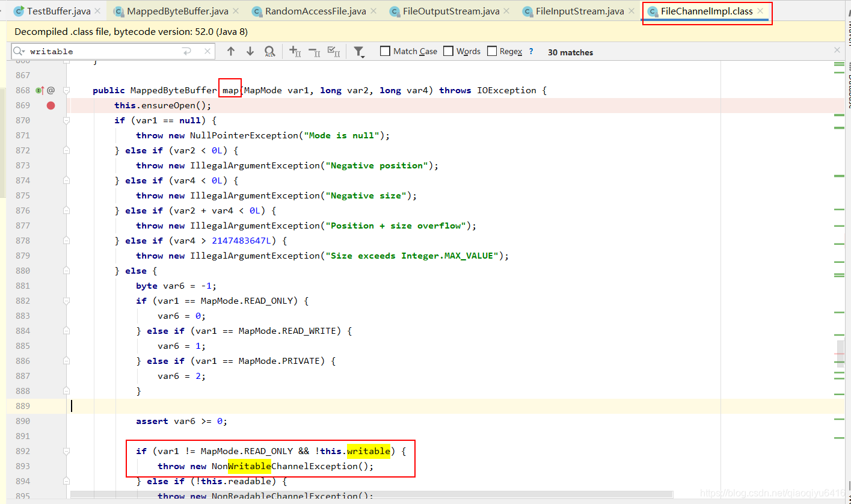Collapse the else block fold marker on line 880
The height and width of the screenshot is (504, 851).
pyautogui.click(x=66, y=271)
